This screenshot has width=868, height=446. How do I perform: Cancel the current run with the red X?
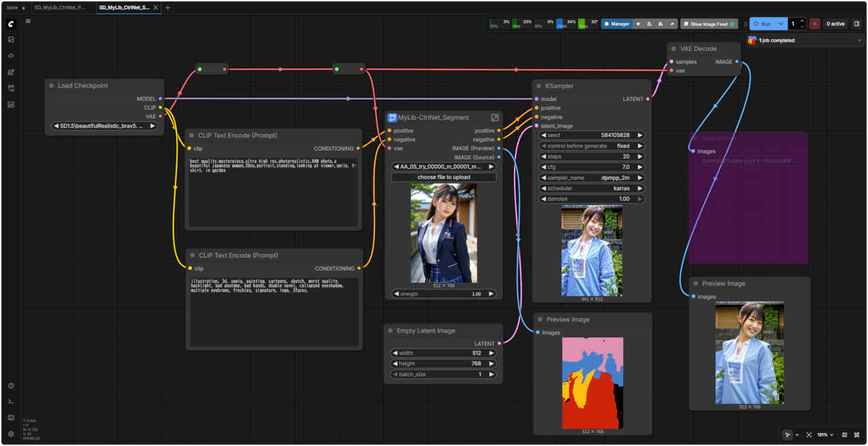[814, 24]
